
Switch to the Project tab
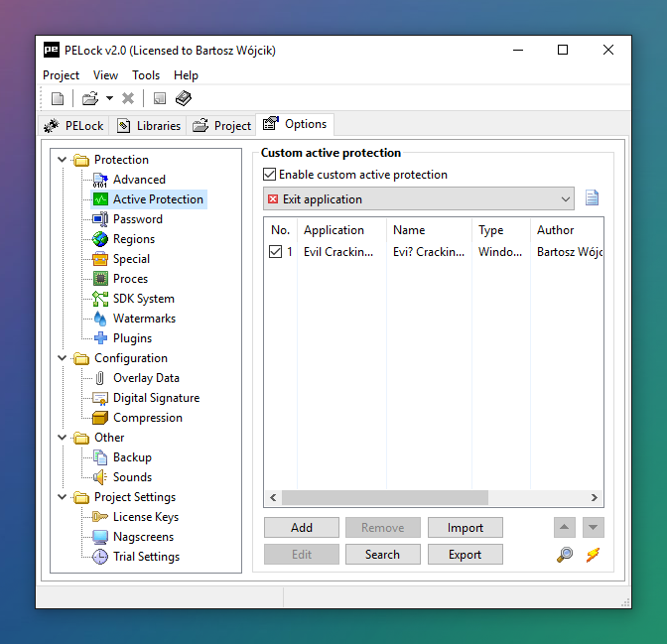click(x=221, y=126)
